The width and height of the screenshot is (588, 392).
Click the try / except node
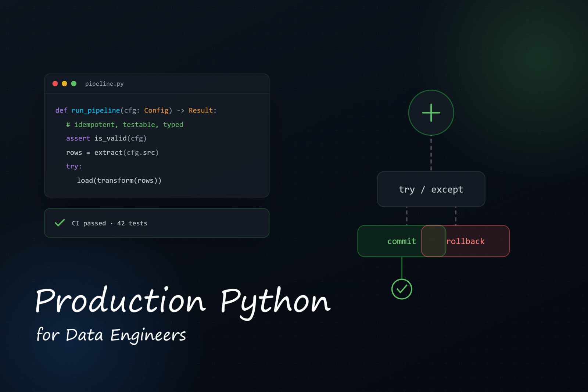(431, 189)
